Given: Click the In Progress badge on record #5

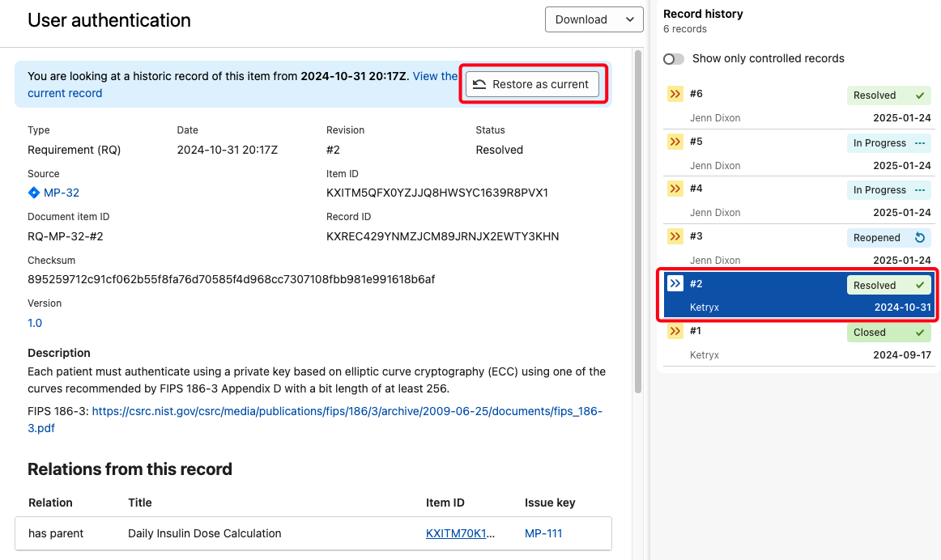Looking at the screenshot, I should [889, 142].
